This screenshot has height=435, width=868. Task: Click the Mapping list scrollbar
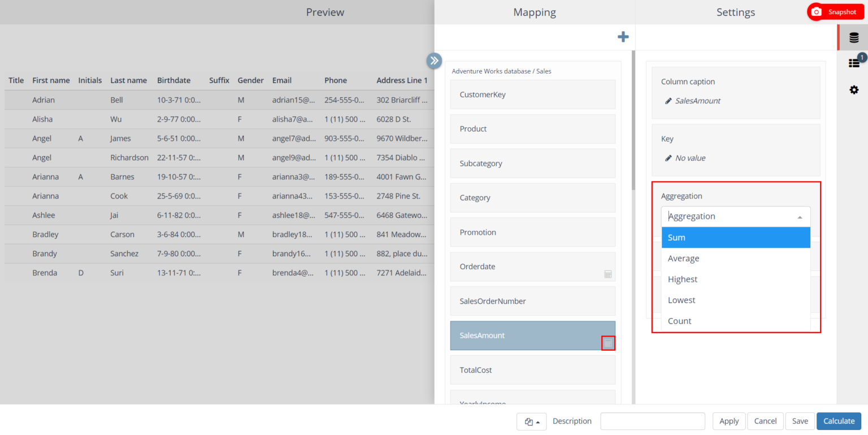pos(633,122)
